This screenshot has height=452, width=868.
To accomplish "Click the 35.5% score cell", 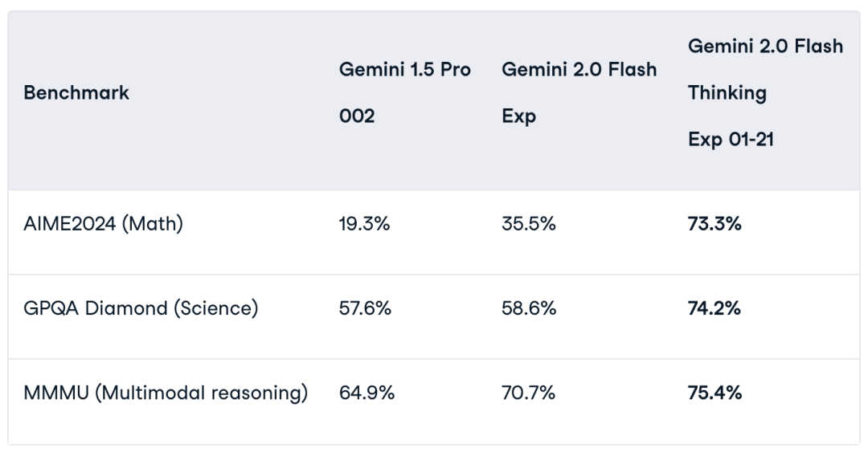I will coord(528,224).
